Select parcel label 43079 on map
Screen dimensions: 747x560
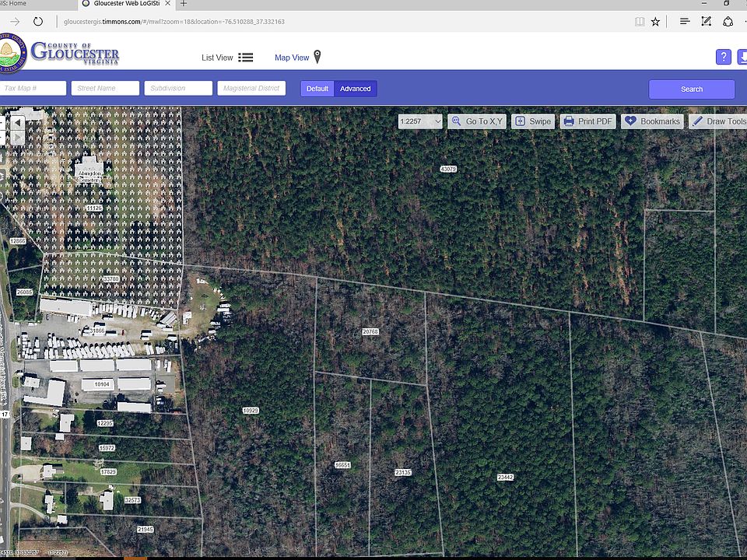click(448, 169)
